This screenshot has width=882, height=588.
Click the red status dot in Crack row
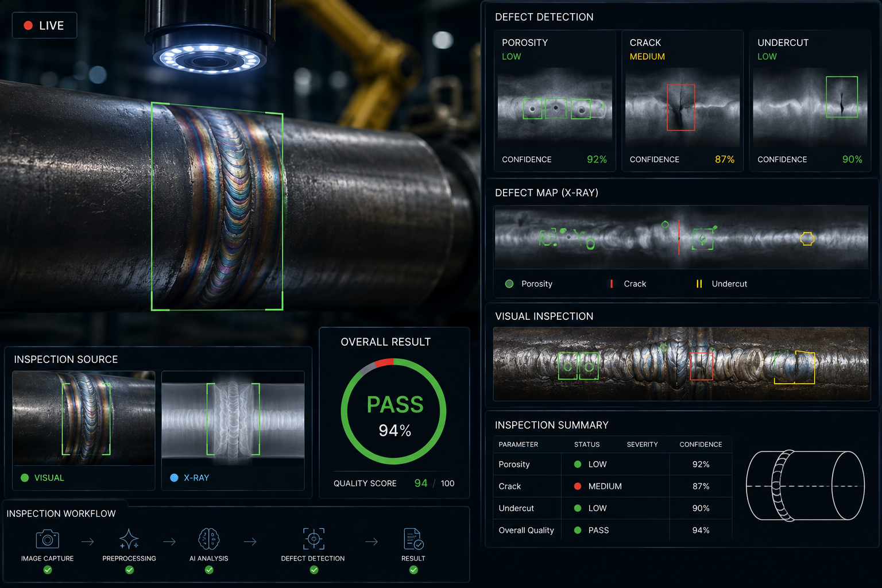pos(578,486)
